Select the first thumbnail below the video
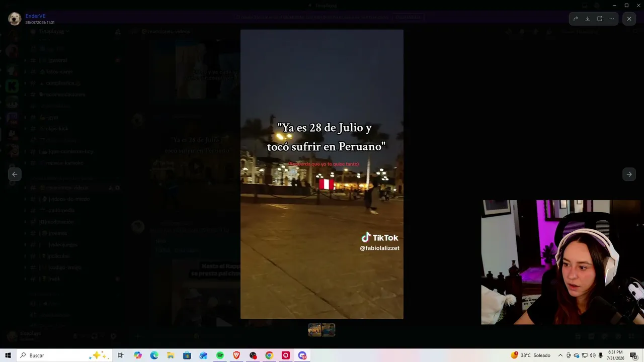644x362 pixels. click(x=315, y=330)
